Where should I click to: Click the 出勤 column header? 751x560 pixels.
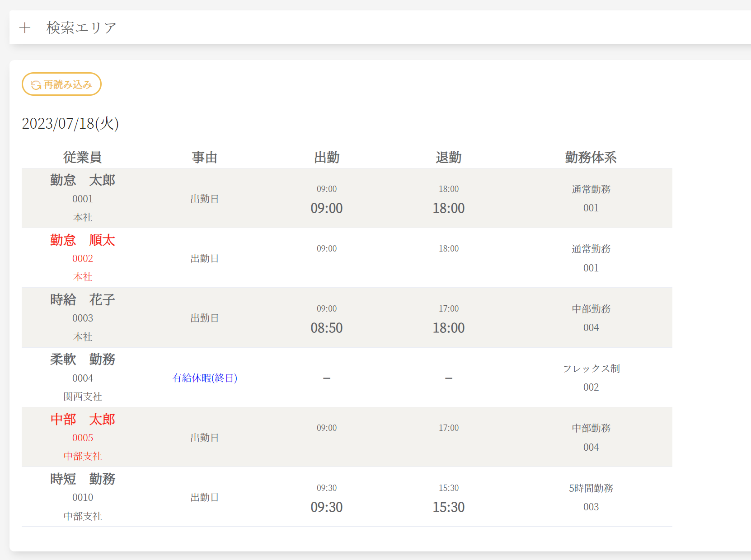click(x=327, y=157)
